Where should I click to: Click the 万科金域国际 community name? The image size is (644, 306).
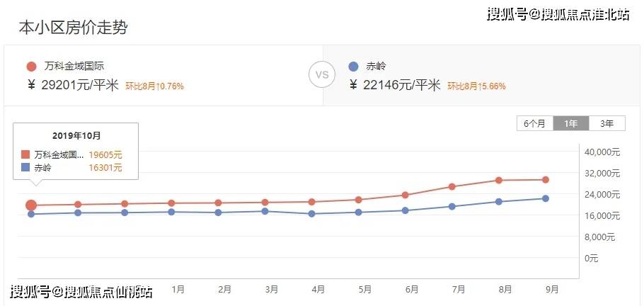[x=72, y=67]
